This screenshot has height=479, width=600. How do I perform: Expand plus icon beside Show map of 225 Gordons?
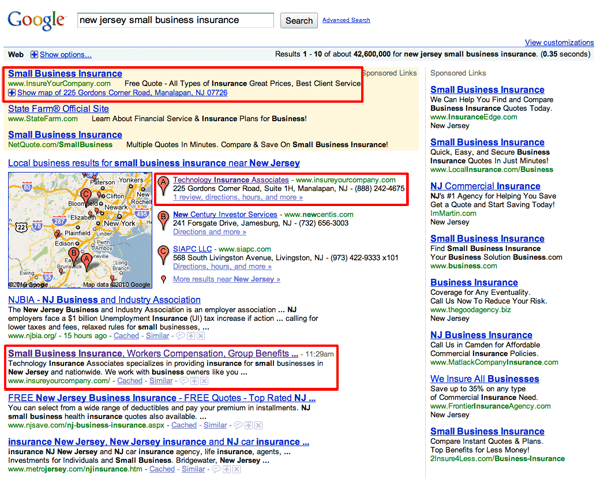coord(12,93)
